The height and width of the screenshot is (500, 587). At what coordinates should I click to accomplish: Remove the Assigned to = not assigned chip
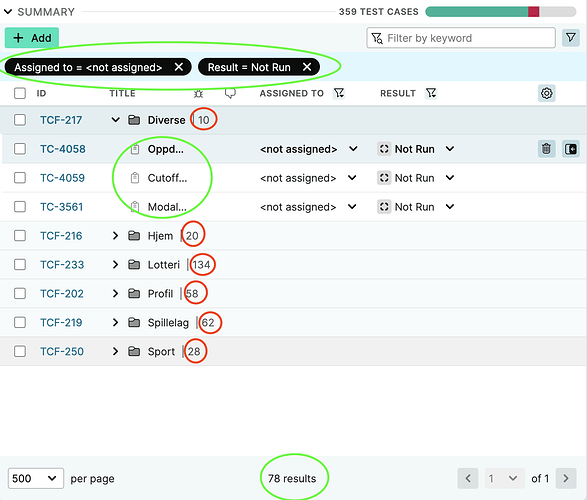point(179,67)
